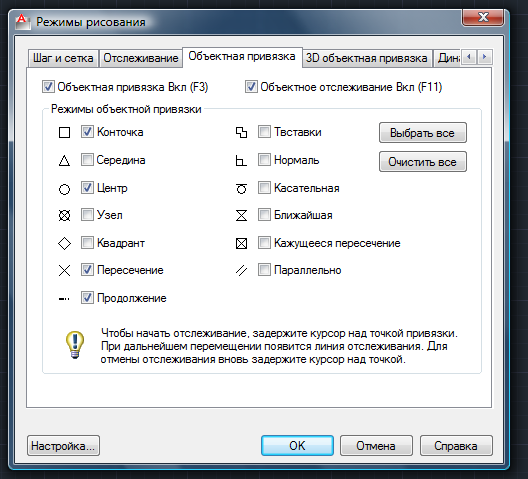Uncheck Объектная привязка Вкл (F3)

coord(48,87)
